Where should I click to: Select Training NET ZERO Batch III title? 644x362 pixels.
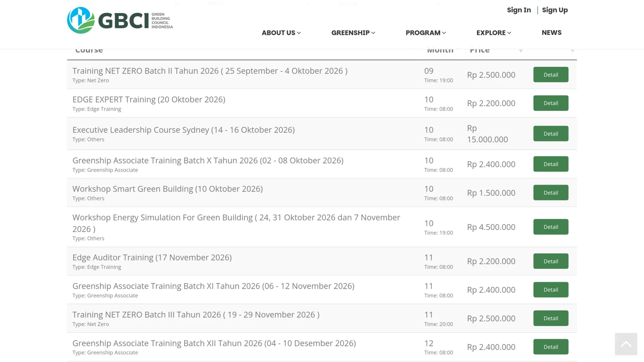196,315
